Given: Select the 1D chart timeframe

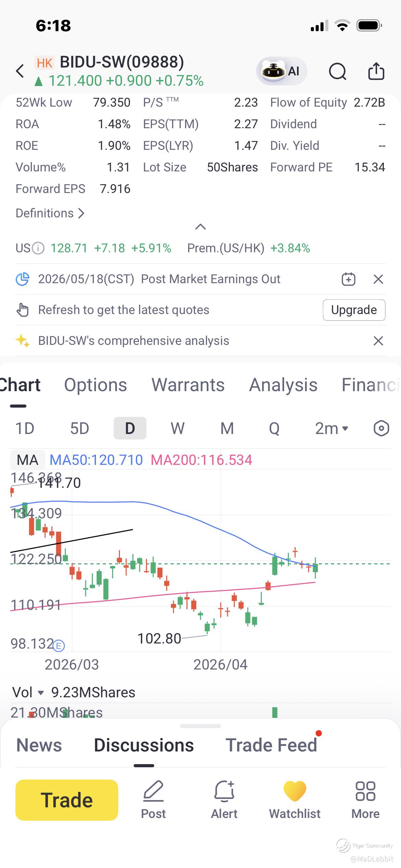Looking at the screenshot, I should [25, 428].
